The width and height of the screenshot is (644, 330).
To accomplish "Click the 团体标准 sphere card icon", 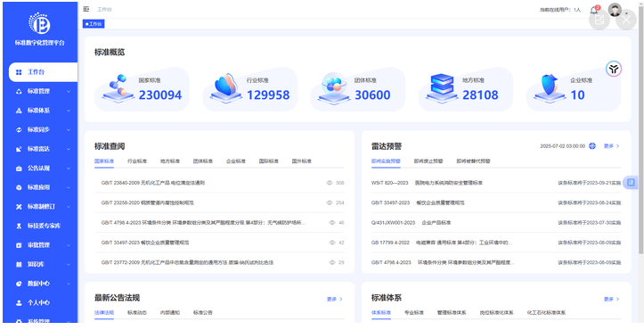I will pyautogui.click(x=333, y=88).
